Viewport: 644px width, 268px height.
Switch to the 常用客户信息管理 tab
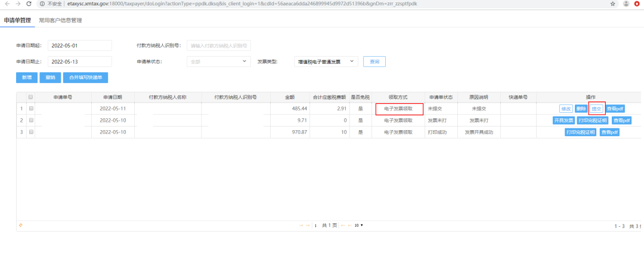coord(60,20)
